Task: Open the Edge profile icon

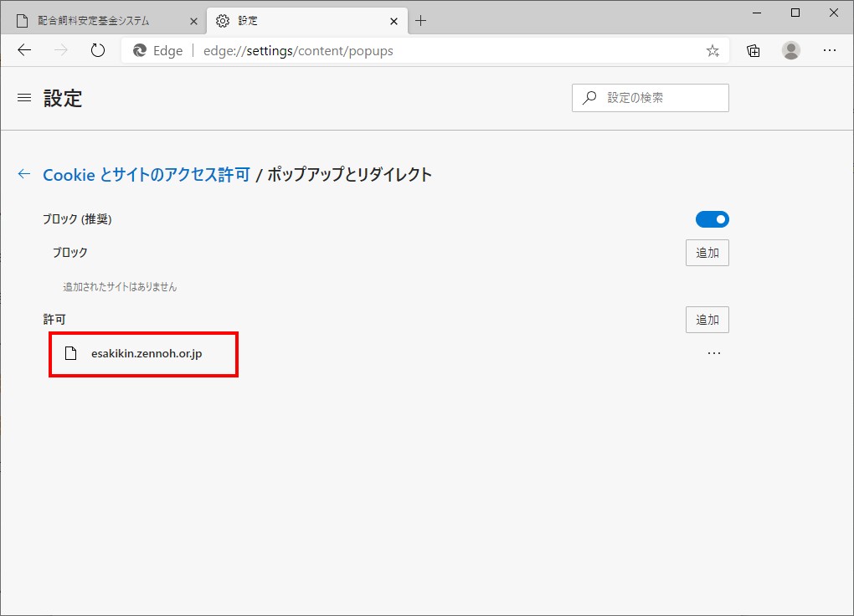Action: (x=790, y=50)
